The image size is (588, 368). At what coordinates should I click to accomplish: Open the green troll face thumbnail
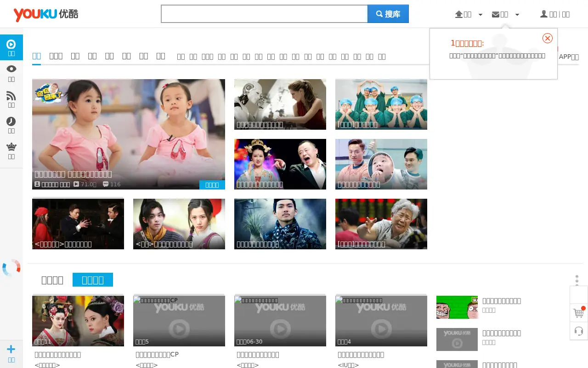point(457,307)
